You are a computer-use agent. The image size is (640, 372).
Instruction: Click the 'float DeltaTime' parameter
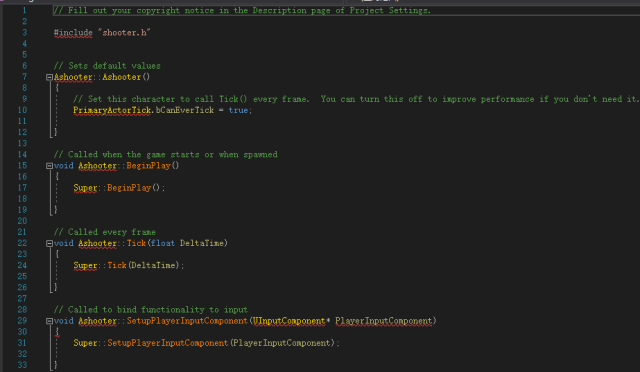pyautogui.click(x=187, y=243)
